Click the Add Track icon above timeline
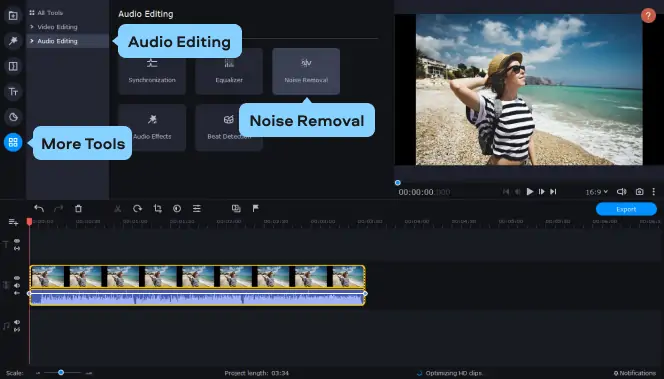This screenshot has width=664, height=379. [13, 222]
